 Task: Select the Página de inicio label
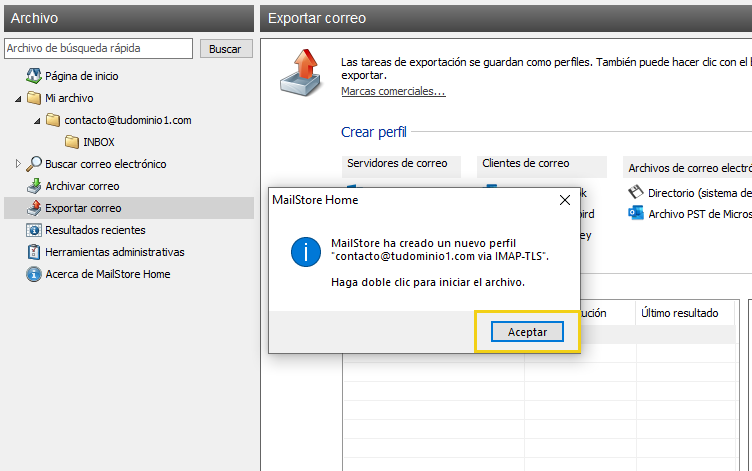82,76
